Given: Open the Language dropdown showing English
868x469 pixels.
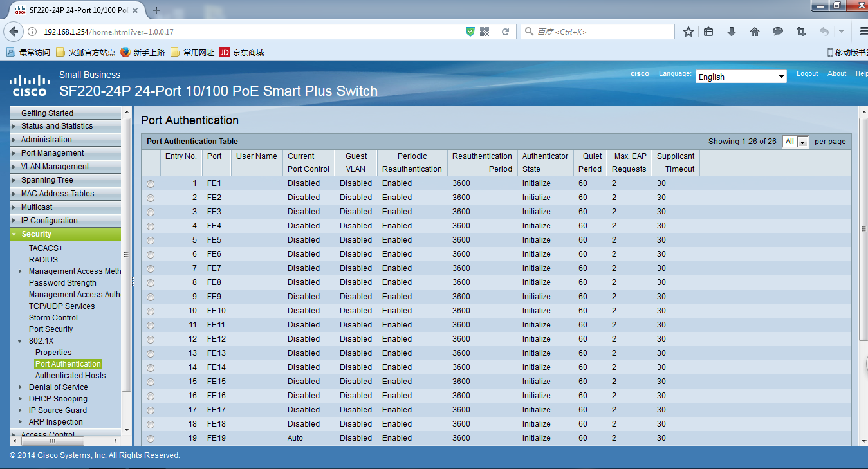Looking at the screenshot, I should point(741,77).
